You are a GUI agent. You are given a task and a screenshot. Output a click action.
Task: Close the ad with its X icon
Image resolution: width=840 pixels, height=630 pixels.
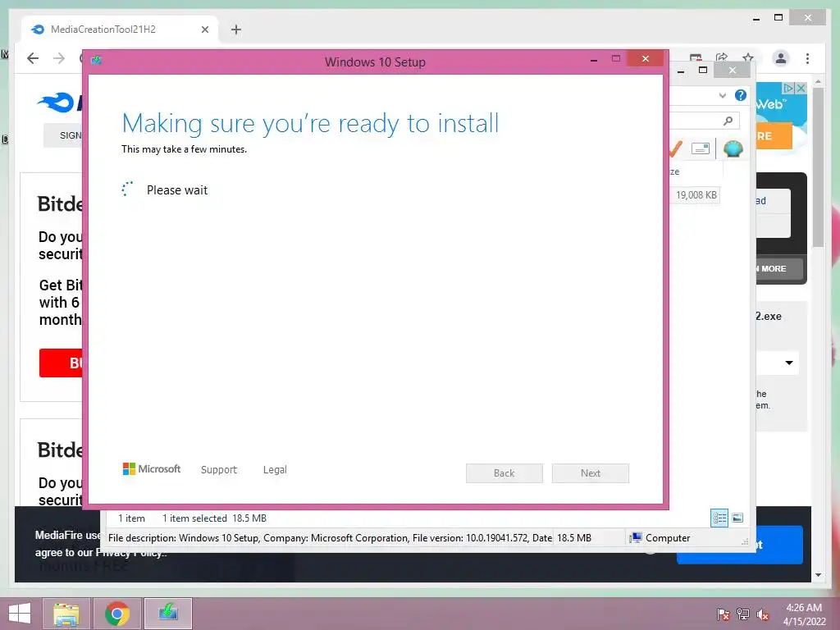(x=801, y=88)
